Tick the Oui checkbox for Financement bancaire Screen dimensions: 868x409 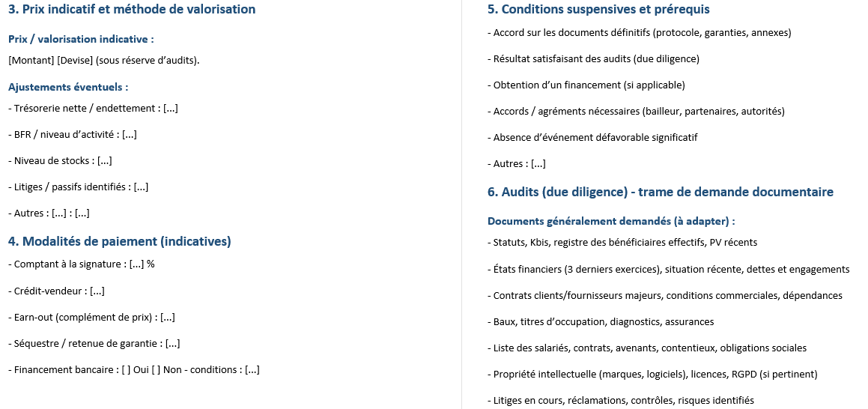[x=125, y=370]
